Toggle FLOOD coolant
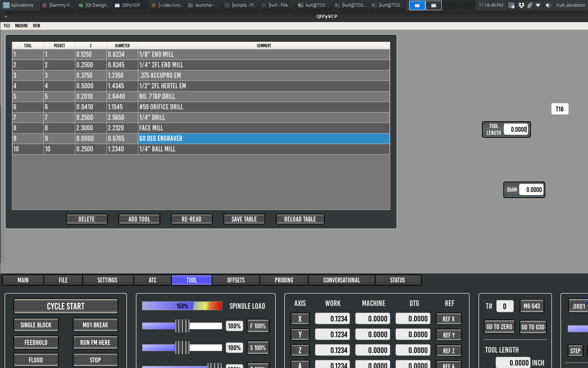588x368 pixels. (x=36, y=360)
